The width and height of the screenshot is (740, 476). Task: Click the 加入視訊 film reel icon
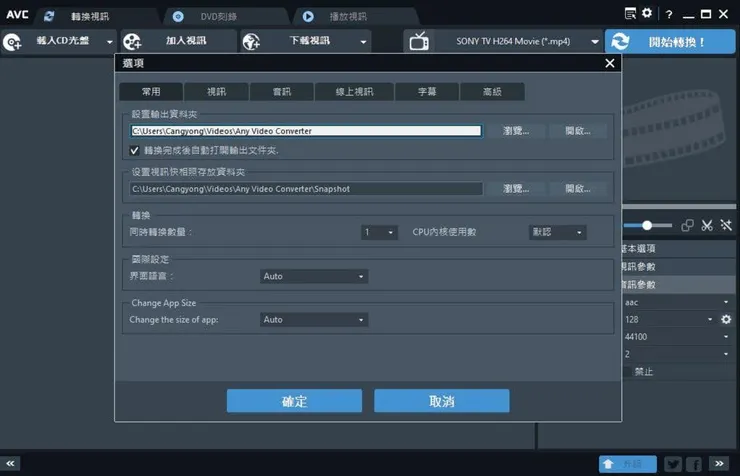click(x=132, y=42)
